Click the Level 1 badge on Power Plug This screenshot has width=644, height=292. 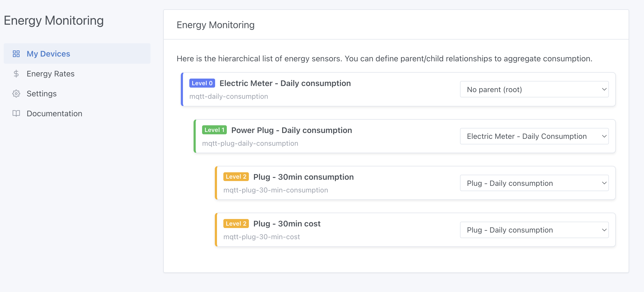pyautogui.click(x=214, y=130)
